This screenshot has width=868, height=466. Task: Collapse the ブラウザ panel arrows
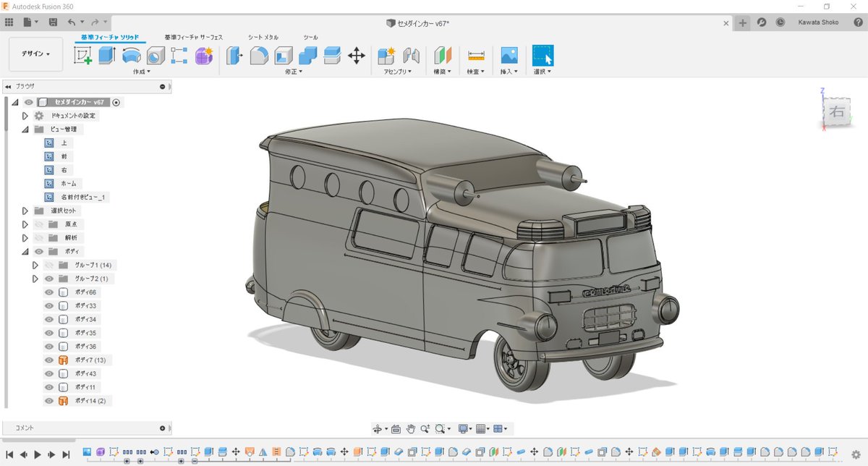tap(7, 86)
